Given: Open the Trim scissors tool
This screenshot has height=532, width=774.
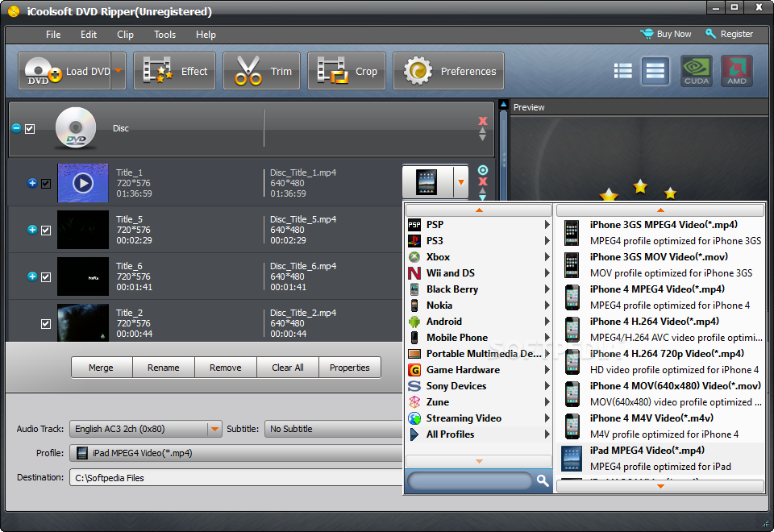Looking at the screenshot, I should pyautogui.click(x=261, y=71).
